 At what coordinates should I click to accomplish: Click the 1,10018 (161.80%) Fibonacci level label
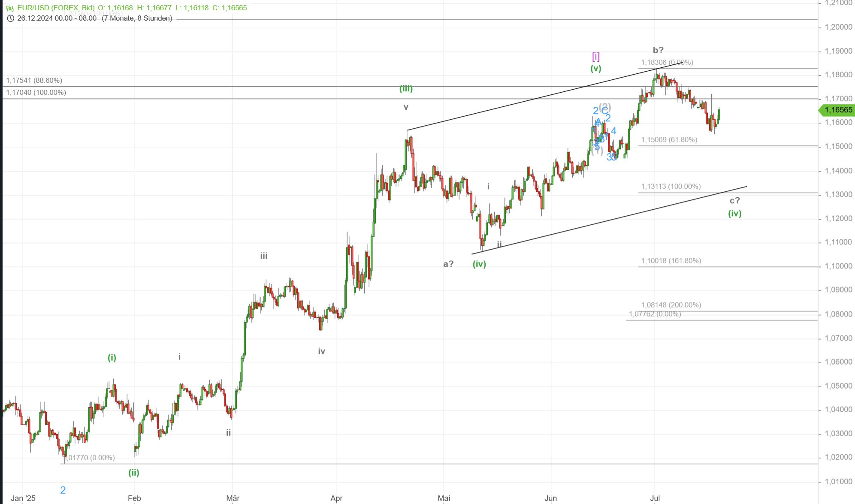point(671,260)
